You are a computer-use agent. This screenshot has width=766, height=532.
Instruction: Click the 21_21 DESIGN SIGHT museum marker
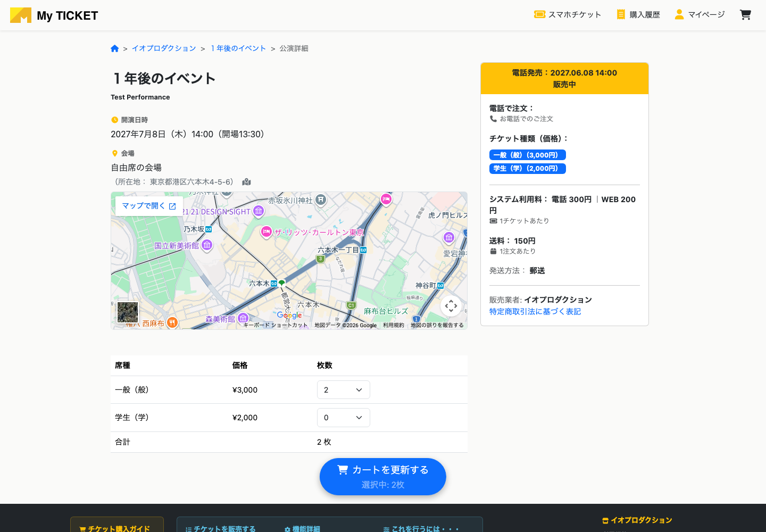click(259, 211)
